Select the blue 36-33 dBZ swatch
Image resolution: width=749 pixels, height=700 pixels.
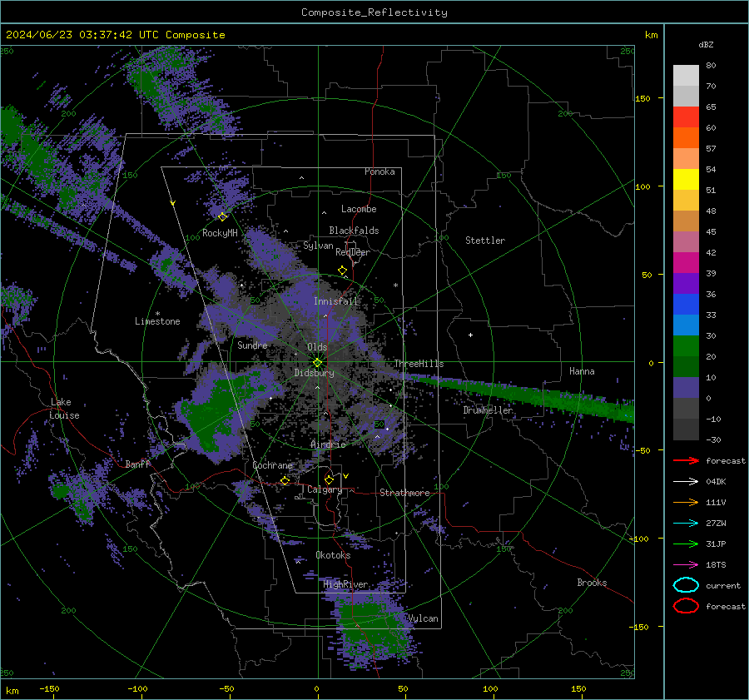[686, 304]
